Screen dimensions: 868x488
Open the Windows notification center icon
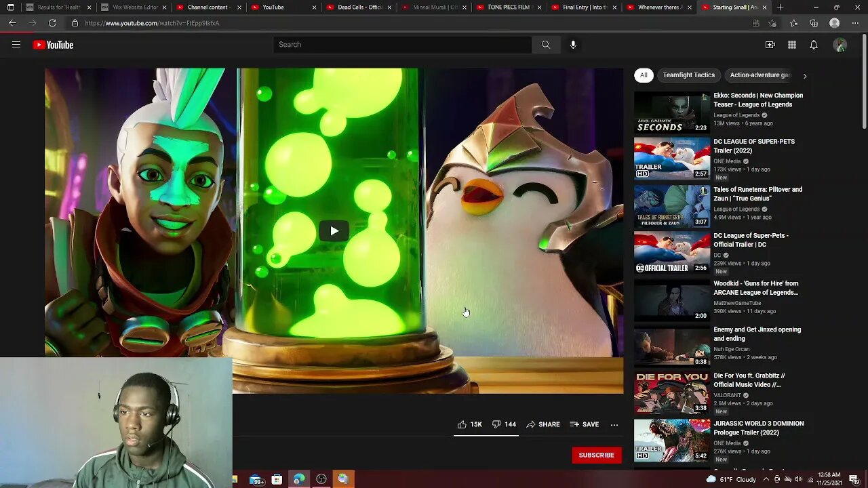854,480
